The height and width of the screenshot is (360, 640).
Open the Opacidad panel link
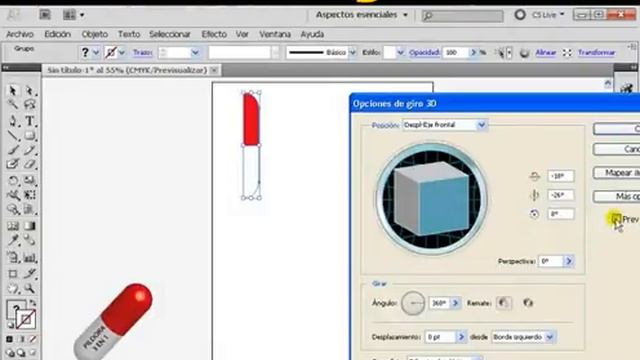pyautogui.click(x=424, y=53)
